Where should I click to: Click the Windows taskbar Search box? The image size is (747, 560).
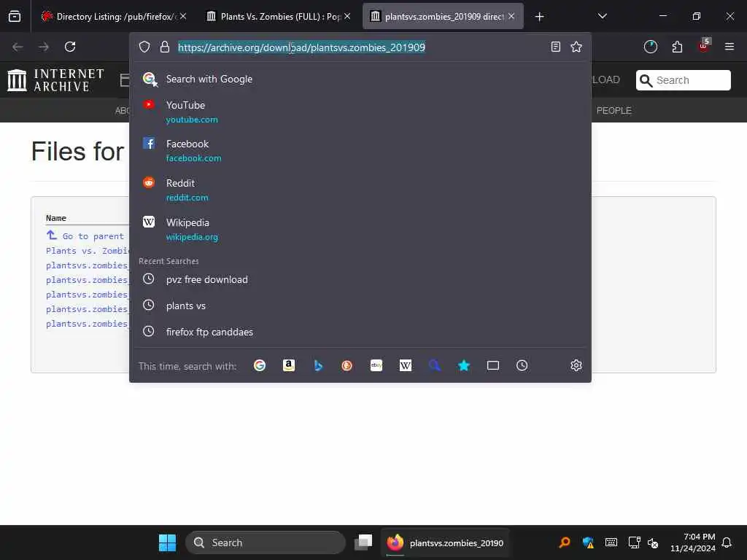(x=266, y=542)
